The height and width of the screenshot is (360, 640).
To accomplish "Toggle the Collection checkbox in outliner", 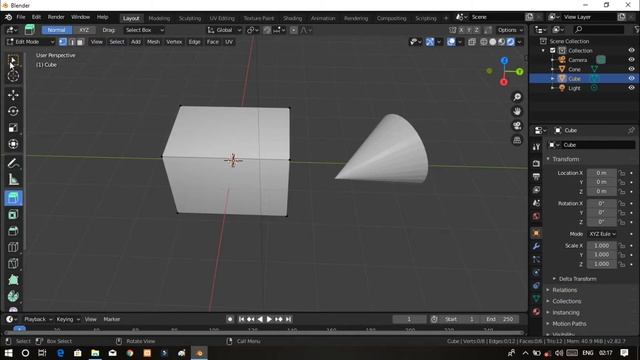I will point(553,51).
